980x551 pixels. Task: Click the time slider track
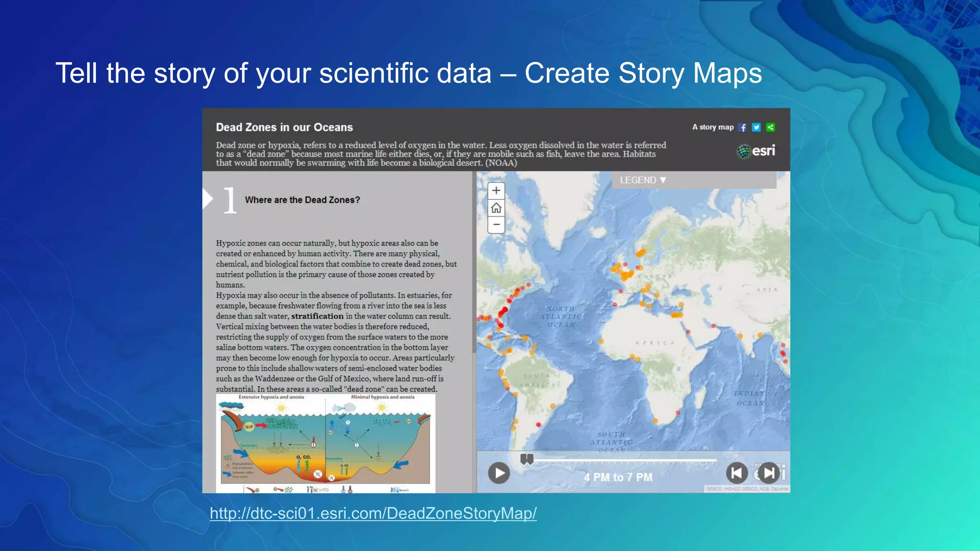(625, 461)
